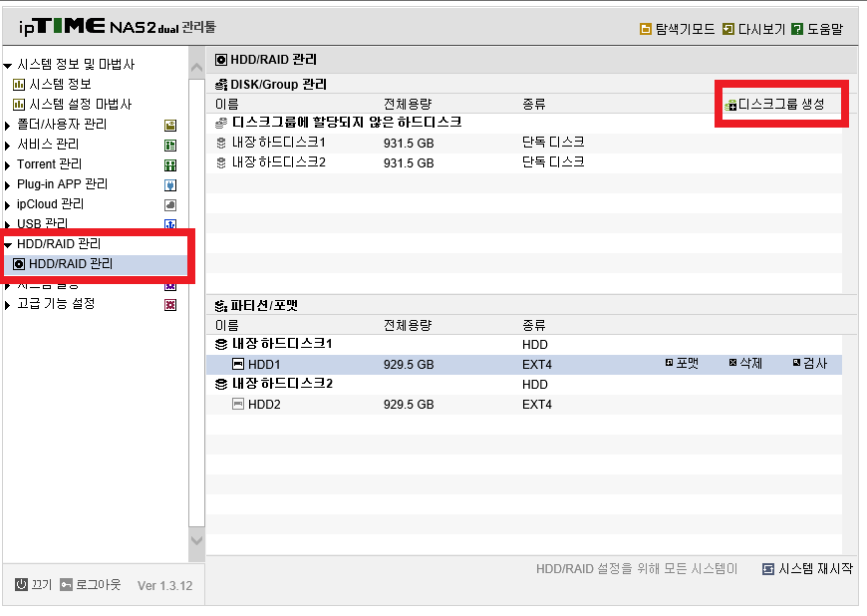Click EXT4 type of HDD2
The width and height of the screenshot is (867, 616).
click(x=537, y=405)
